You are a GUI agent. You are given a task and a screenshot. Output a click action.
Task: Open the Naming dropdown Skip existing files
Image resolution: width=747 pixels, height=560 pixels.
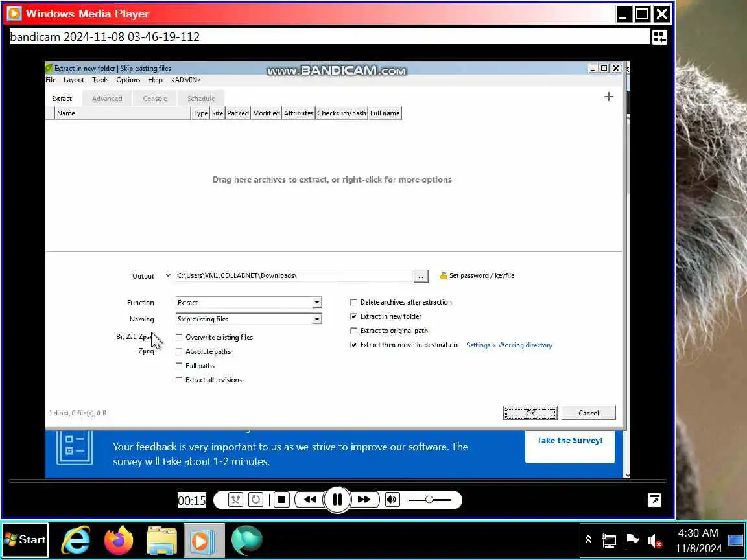pos(249,319)
